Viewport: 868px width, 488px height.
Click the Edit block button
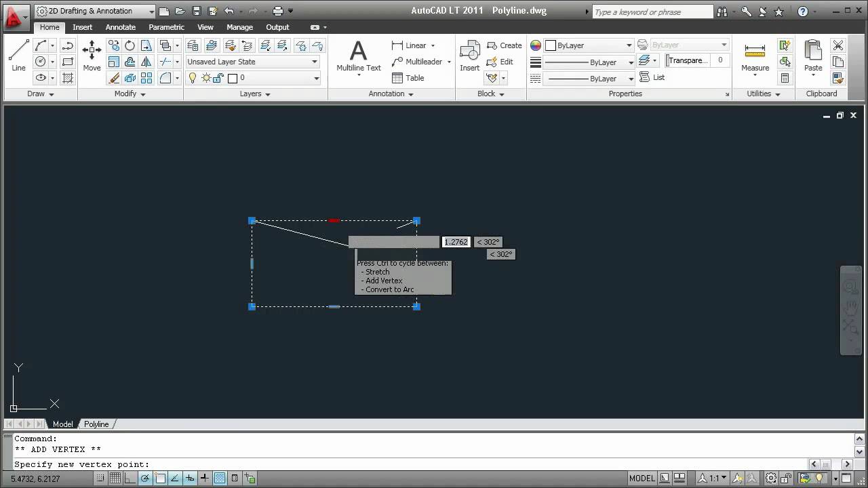pyautogui.click(x=500, y=62)
